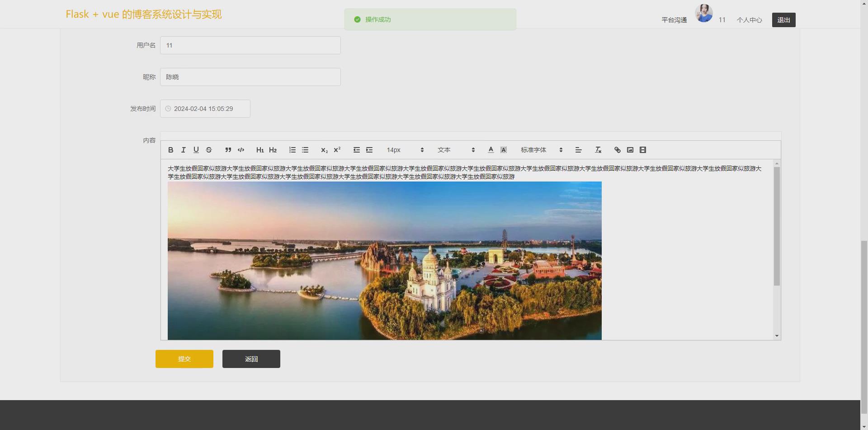Apply Heading 1 style
This screenshot has height=430, width=868.
260,150
